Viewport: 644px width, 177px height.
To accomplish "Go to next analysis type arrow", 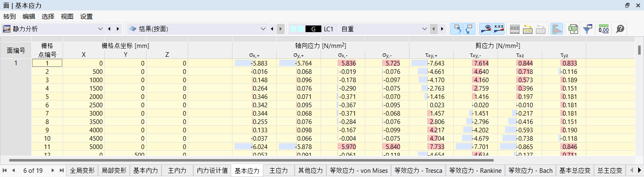I will pos(118,29).
